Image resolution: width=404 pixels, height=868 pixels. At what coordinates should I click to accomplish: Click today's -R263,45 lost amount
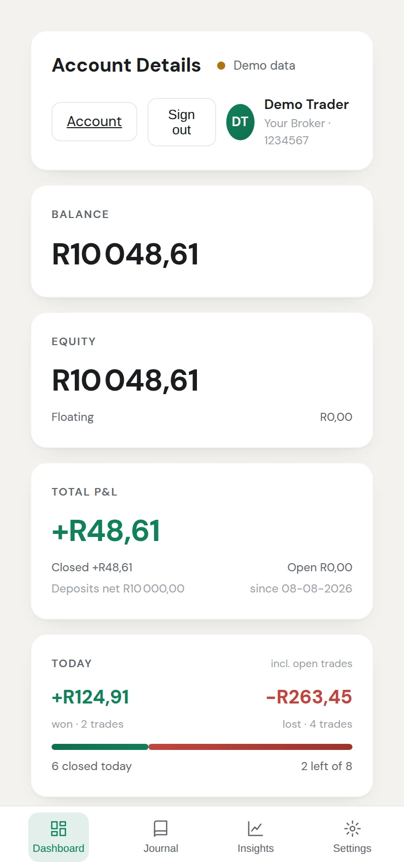pos(309,697)
